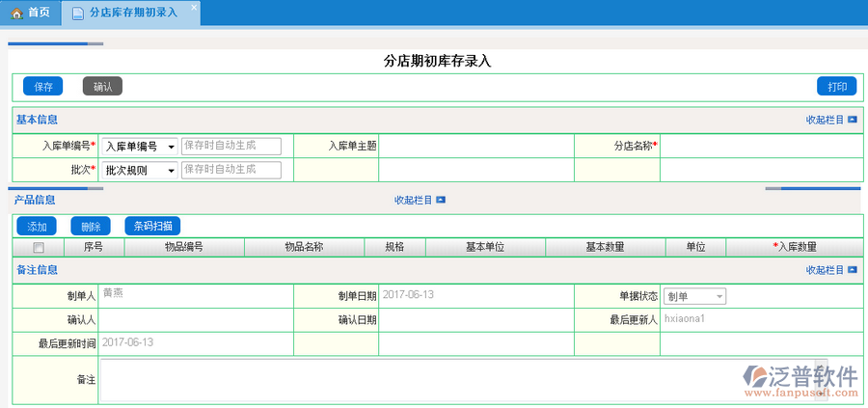
Task: Add a product row with 添加
Action: [x=37, y=227]
